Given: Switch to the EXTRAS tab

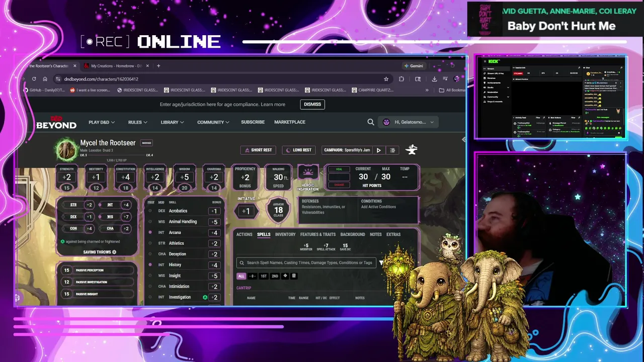Looking at the screenshot, I should (393, 234).
